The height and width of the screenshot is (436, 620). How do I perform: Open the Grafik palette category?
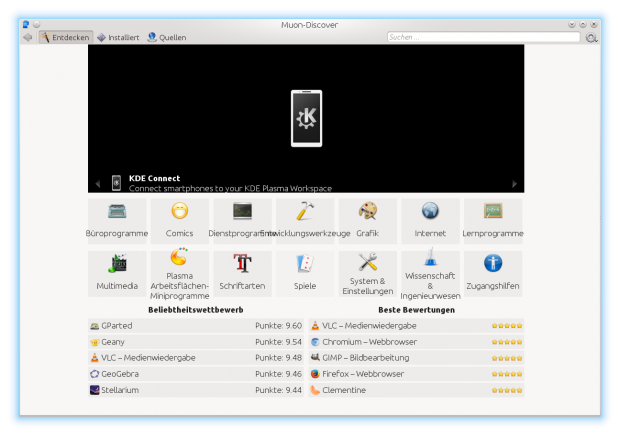[368, 221]
